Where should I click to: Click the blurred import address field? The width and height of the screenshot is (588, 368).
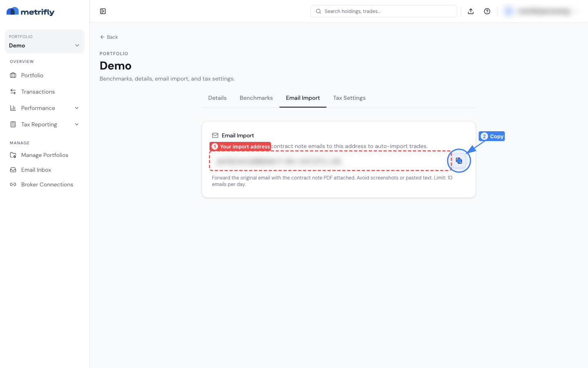click(x=330, y=161)
